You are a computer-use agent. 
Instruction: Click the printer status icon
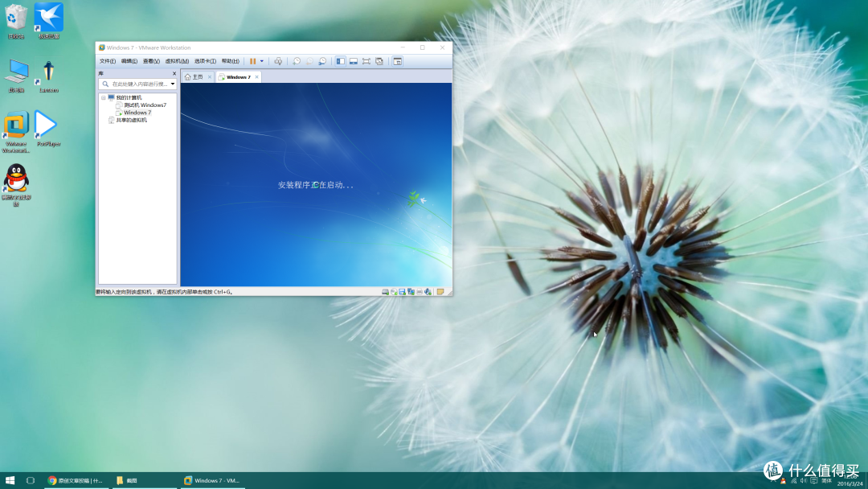click(420, 292)
